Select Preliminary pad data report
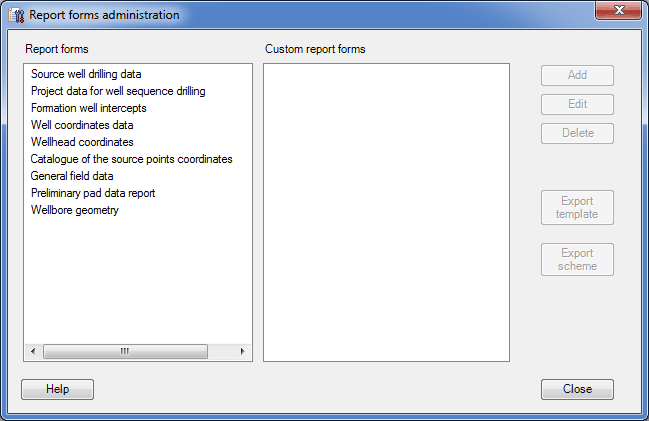The height and width of the screenshot is (421, 649). [x=93, y=193]
